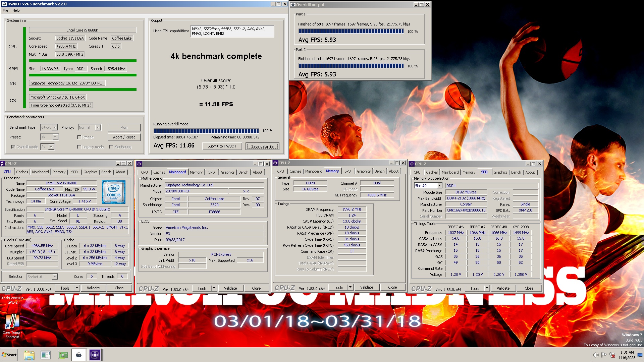Click the Intel Core i5 logo in CPU-Z
The image size is (644, 362).
[114, 192]
